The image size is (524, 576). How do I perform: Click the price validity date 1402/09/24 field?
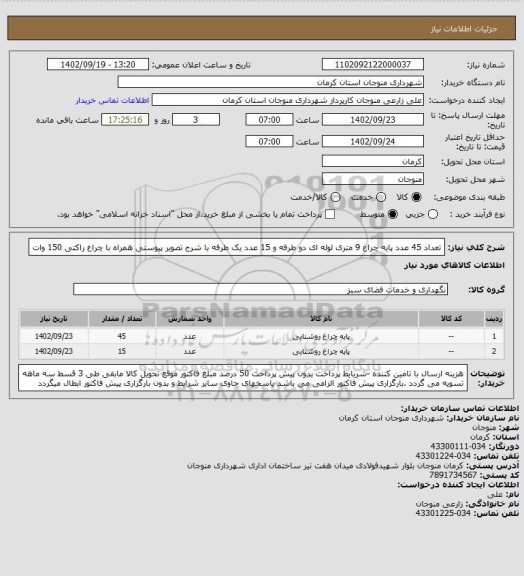[x=373, y=141]
